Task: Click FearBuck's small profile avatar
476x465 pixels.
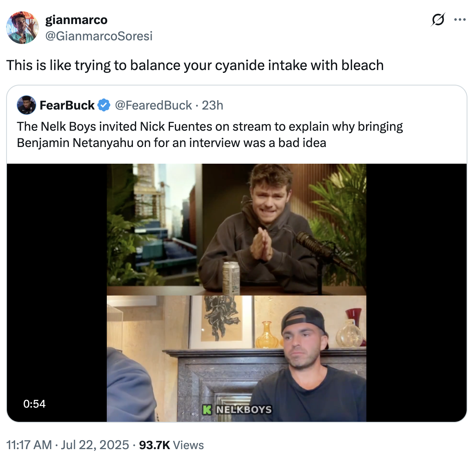Action: tap(26, 105)
